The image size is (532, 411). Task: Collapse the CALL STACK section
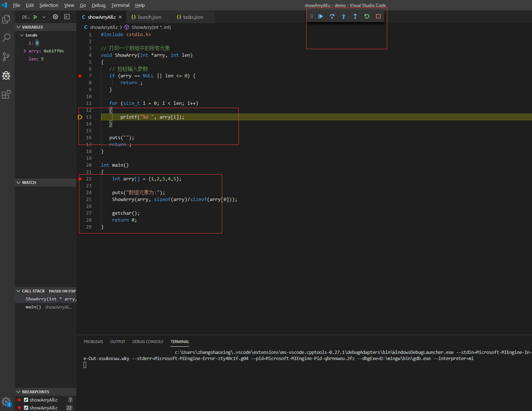(18, 291)
